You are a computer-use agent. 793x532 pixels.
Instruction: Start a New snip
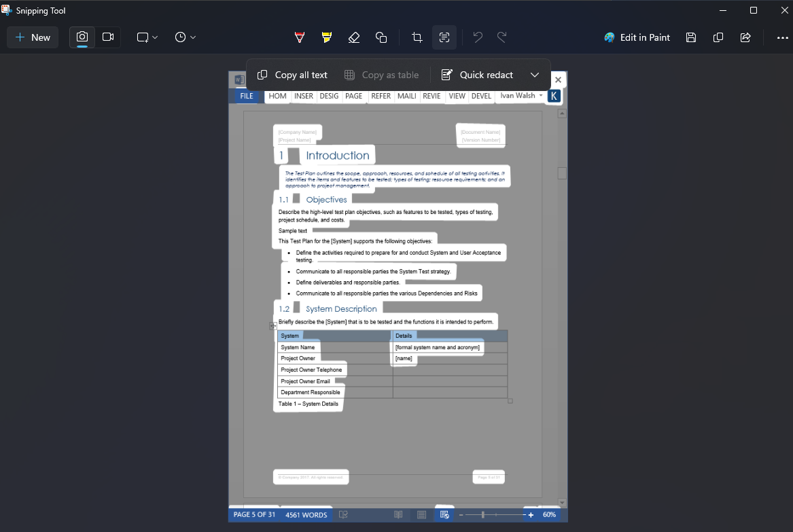(33, 37)
